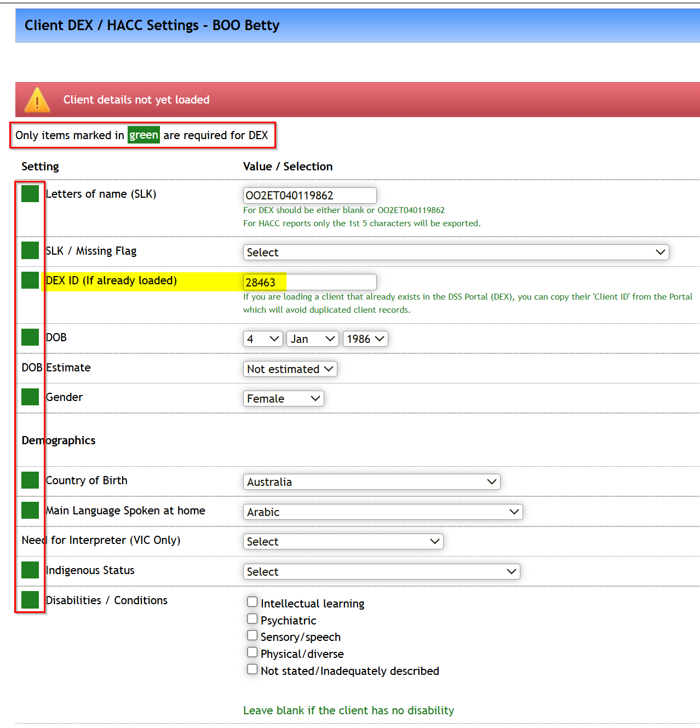
Task: Check the Physical/diverse condition box
Action: coord(252,652)
